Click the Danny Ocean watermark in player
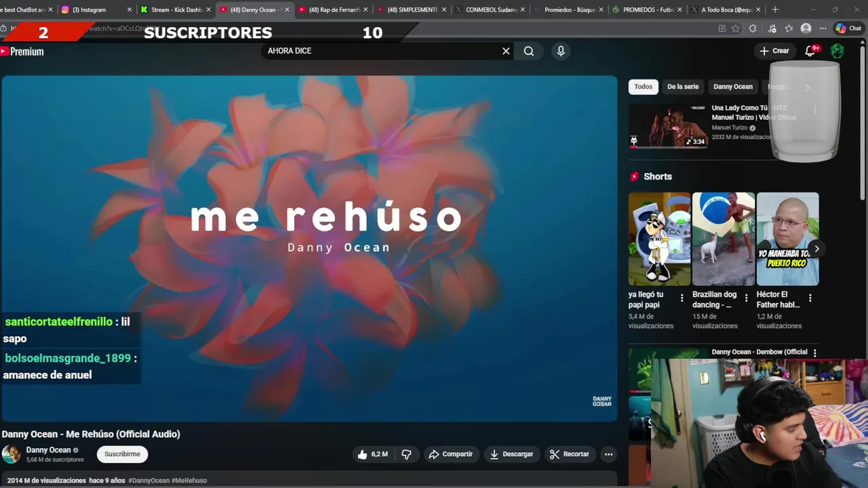Image resolution: width=868 pixels, height=488 pixels. point(601,401)
